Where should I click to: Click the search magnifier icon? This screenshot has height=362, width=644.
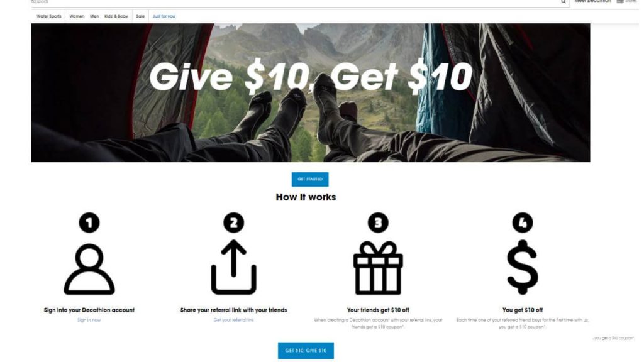click(563, 2)
